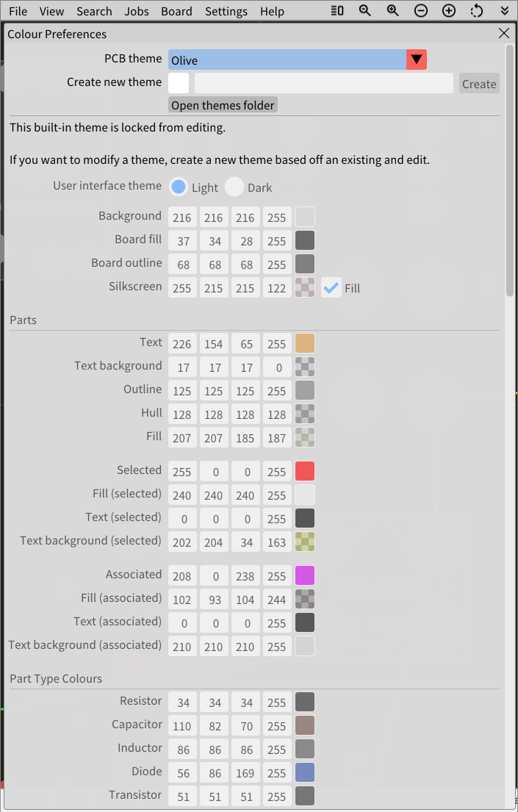Click the new theme name input field

[x=323, y=83]
